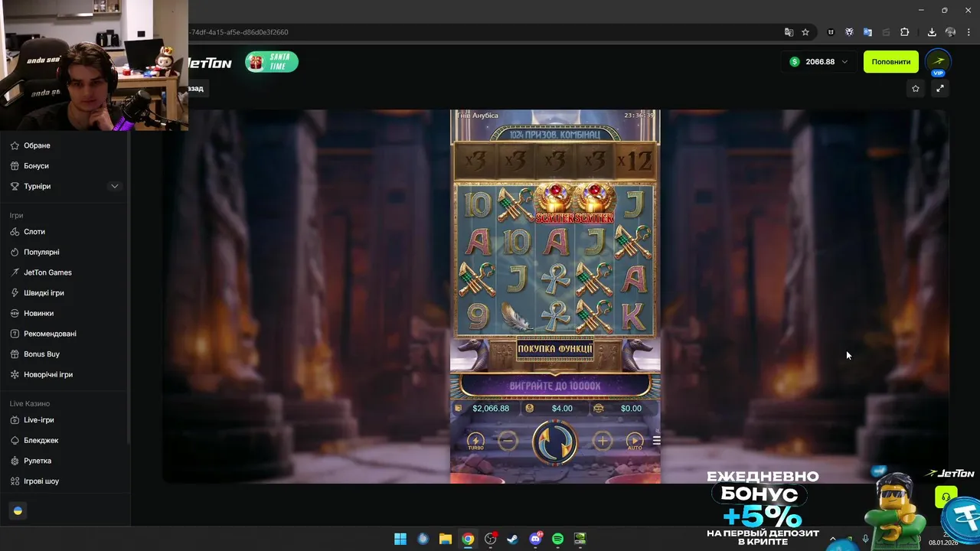Open Chrome extensions puzzle icon
The height and width of the screenshot is (551, 980).
(904, 32)
